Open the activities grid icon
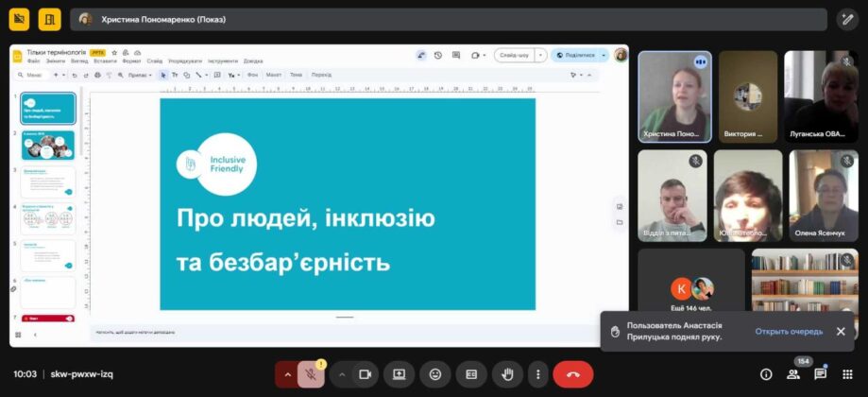This screenshot has height=397, width=868. click(x=847, y=373)
